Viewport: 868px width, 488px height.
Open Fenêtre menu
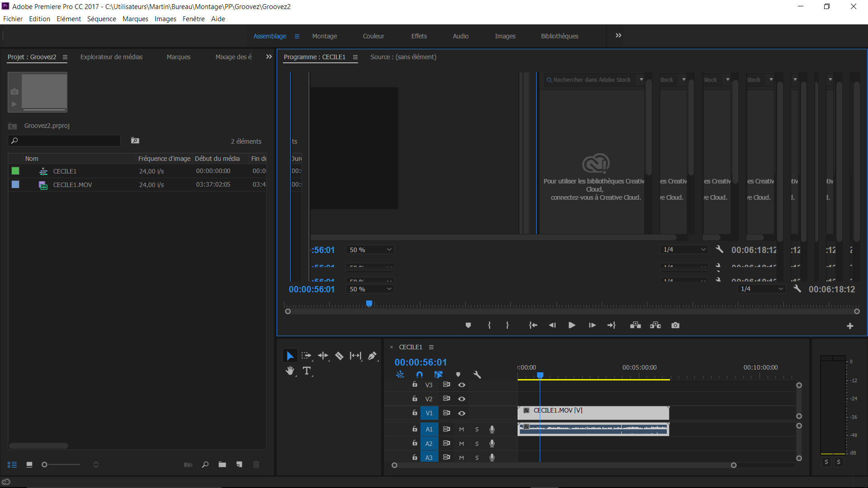(193, 19)
